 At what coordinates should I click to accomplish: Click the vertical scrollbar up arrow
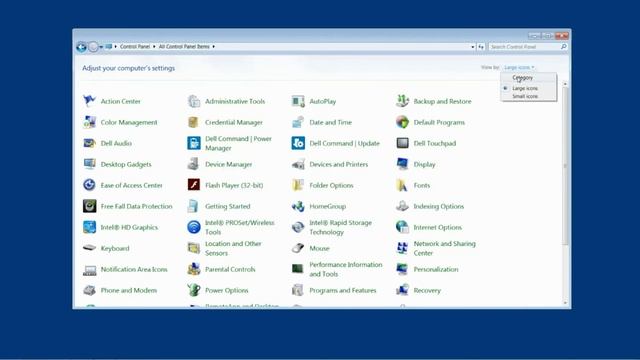[x=565, y=84]
